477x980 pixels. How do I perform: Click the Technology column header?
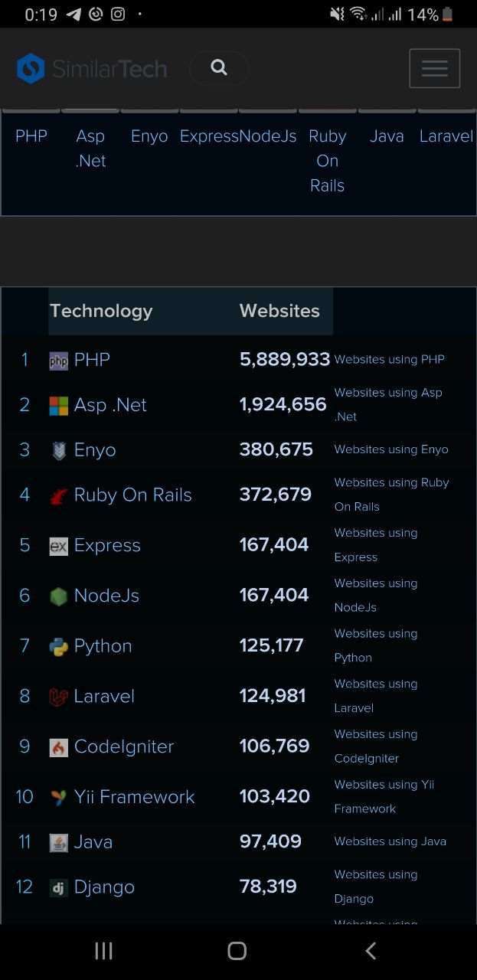(101, 311)
